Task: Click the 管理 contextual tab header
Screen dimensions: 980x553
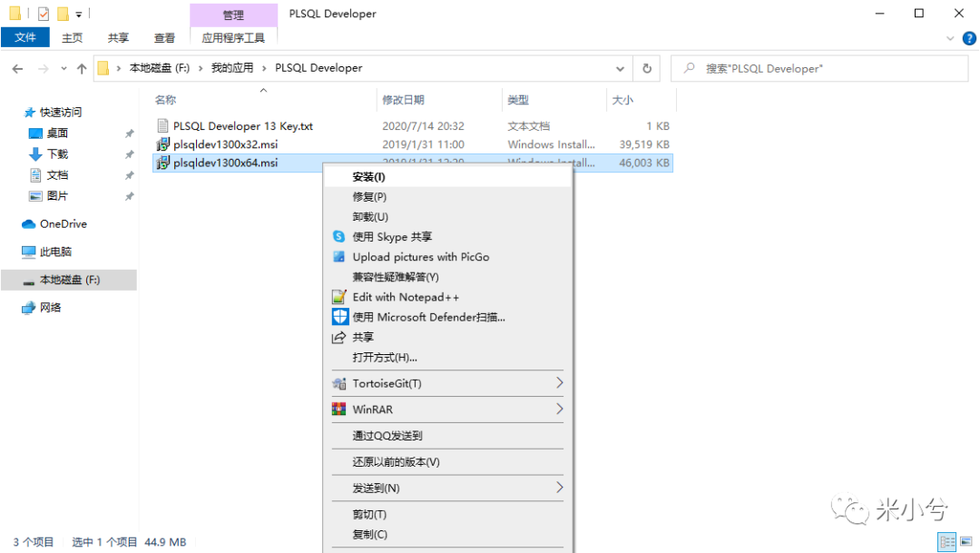Action: 234,15
